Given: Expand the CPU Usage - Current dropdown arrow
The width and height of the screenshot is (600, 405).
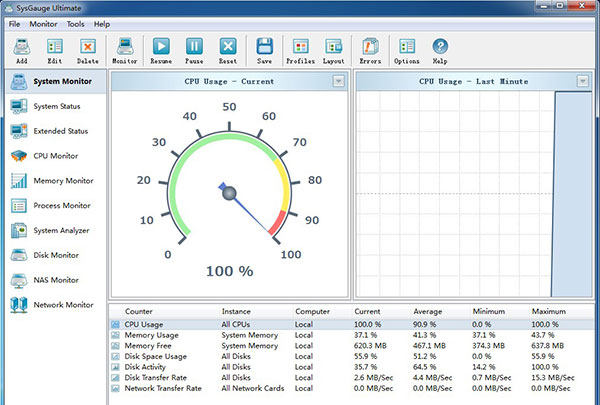Looking at the screenshot, I should pos(338,81).
